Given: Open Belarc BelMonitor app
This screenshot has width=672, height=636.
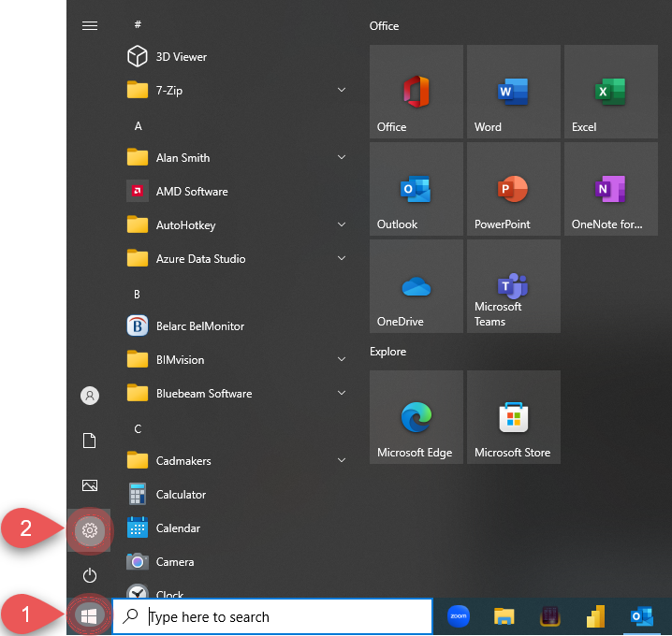Looking at the screenshot, I should pyautogui.click(x=238, y=325).
